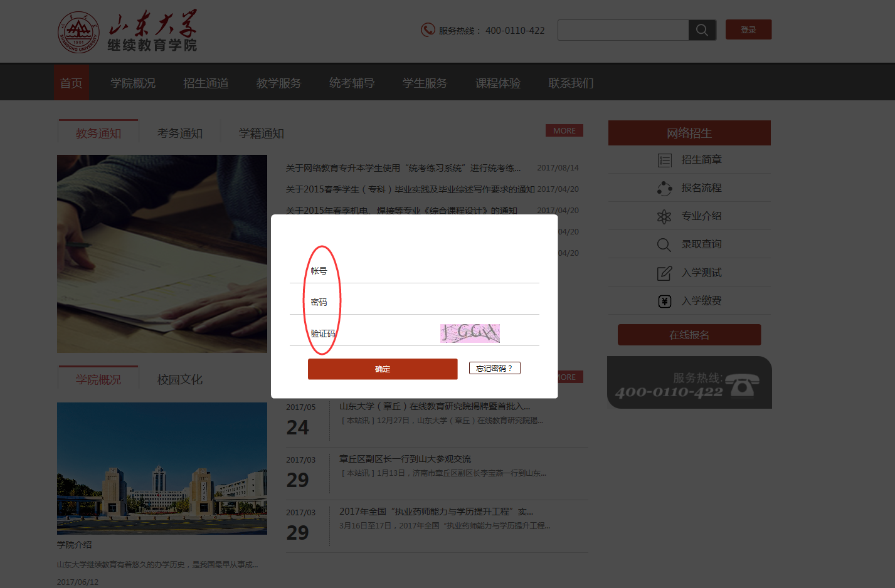Click the 招生简章 list icon

(664, 160)
